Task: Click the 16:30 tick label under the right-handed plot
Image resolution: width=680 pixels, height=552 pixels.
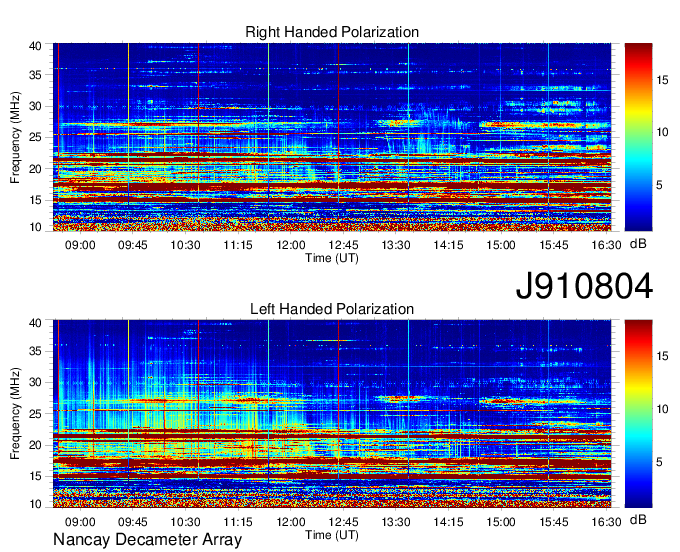Action: coord(606,245)
